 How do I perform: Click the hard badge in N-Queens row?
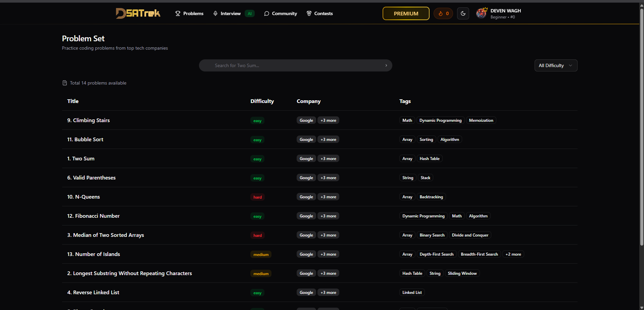click(257, 197)
